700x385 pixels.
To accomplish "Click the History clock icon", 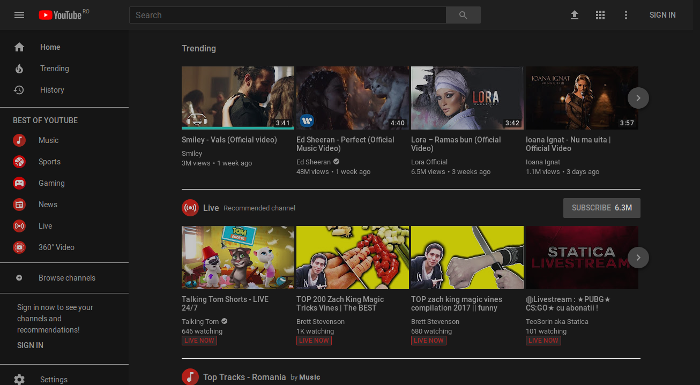I will (19, 90).
